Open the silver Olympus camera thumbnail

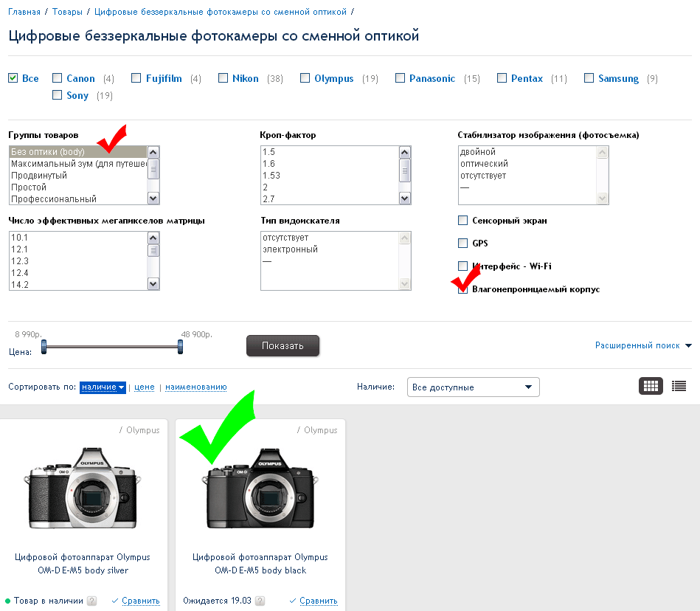point(83,489)
